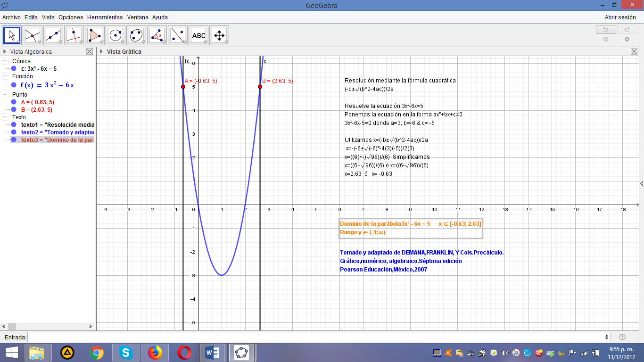The width and height of the screenshot is (644, 362).
Task: Open the Herramientas menu
Action: pyautogui.click(x=106, y=17)
